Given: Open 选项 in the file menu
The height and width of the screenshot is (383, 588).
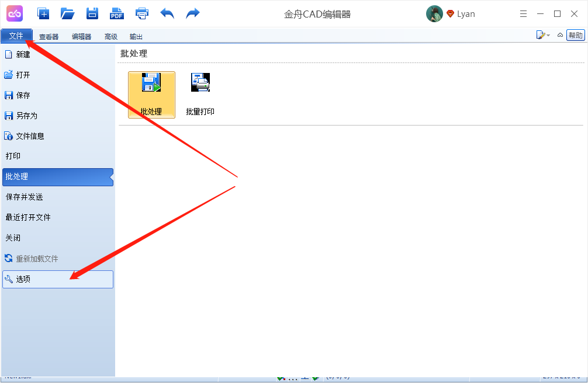Looking at the screenshot, I should coord(57,279).
